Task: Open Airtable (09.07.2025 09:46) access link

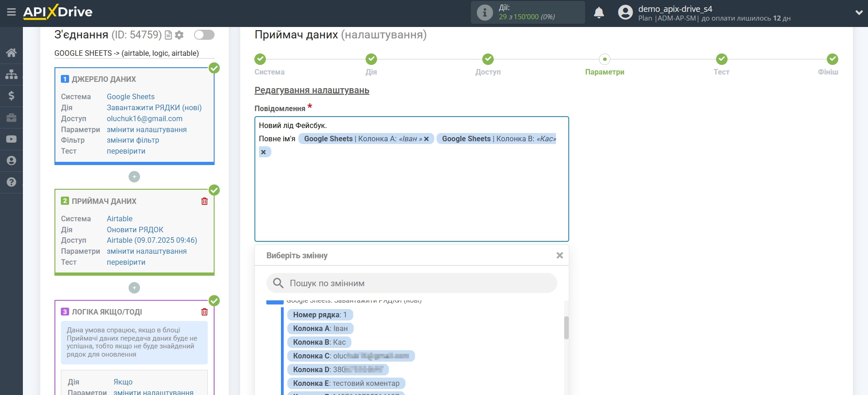Action: [x=152, y=240]
